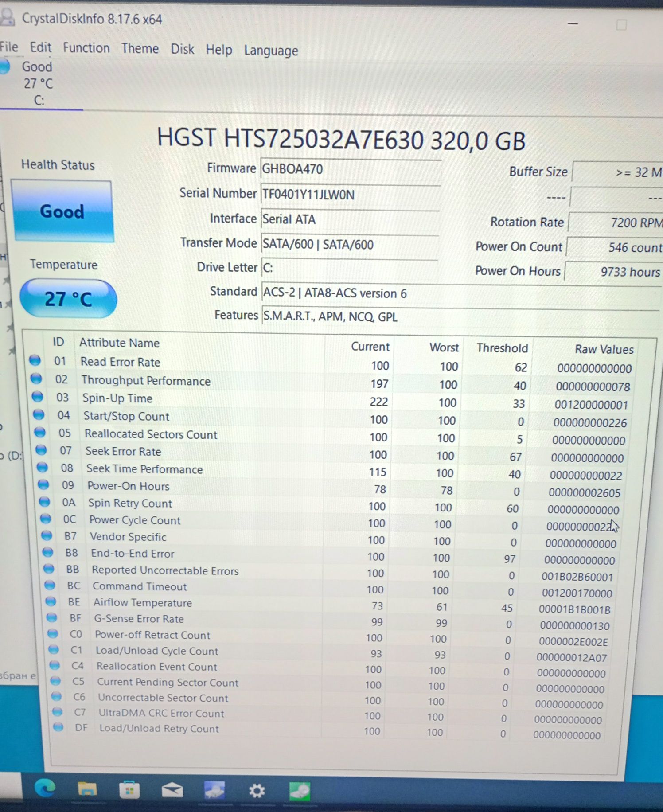The image size is (663, 812).
Task: Click the status dot of Seek Error Rate
Action: click(41, 450)
